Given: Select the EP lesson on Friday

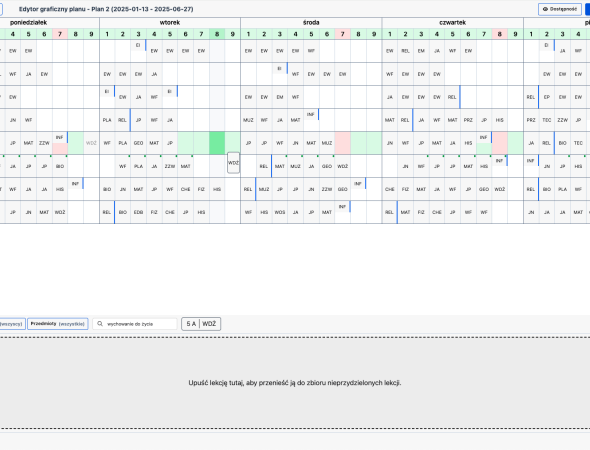Looking at the screenshot, I should [x=547, y=97].
